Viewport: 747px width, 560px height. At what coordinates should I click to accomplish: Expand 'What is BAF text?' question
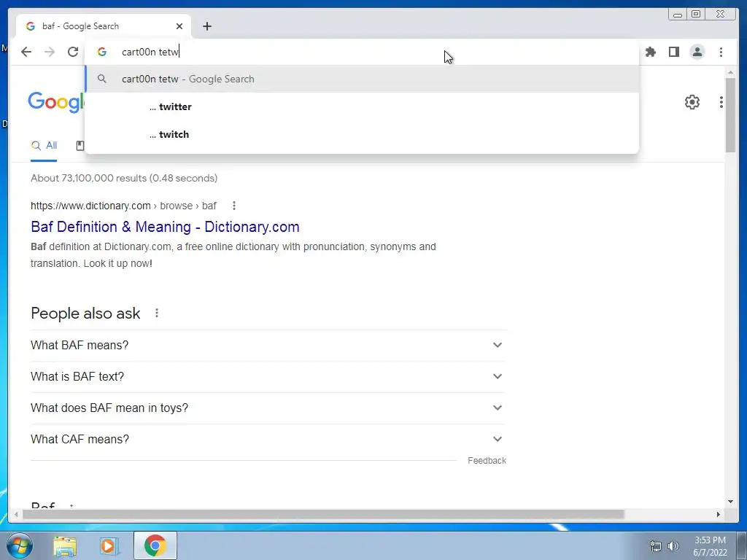coord(268,377)
